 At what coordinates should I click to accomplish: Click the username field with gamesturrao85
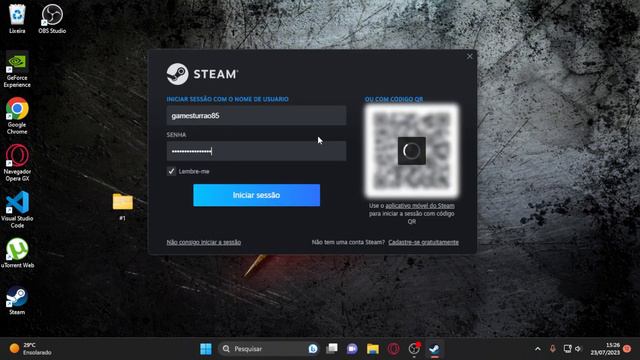(256, 116)
